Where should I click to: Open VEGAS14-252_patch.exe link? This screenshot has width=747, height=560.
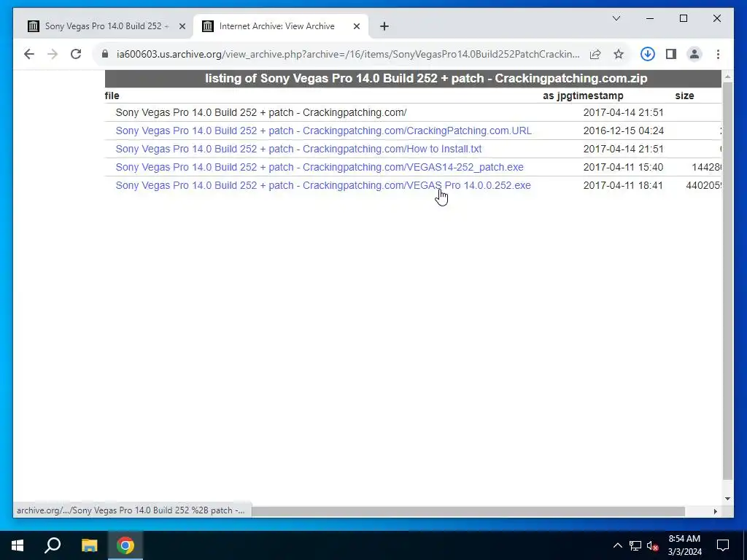[320, 167]
